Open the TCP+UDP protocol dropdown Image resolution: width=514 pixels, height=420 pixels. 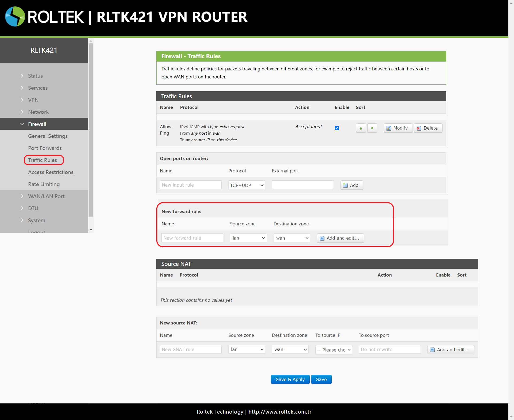tap(246, 185)
